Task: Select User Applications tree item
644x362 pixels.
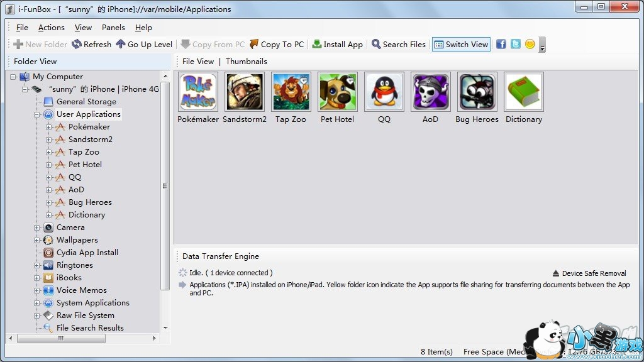Action: pyautogui.click(x=89, y=114)
